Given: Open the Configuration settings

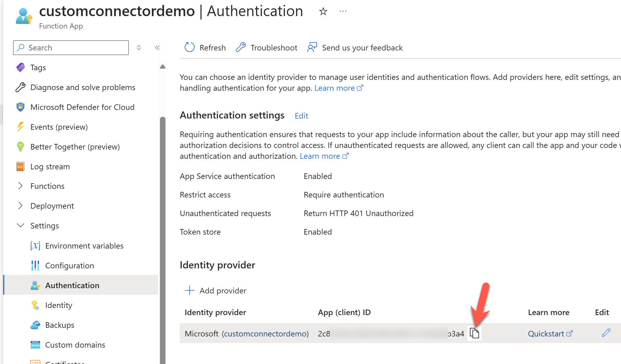Looking at the screenshot, I should (69, 265).
